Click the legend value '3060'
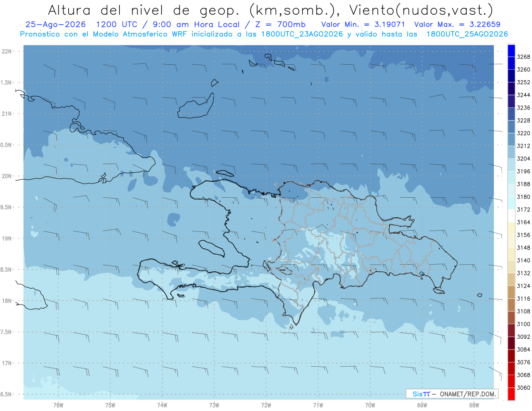Screen dimensions: 532x411 pyautogui.click(x=524, y=388)
